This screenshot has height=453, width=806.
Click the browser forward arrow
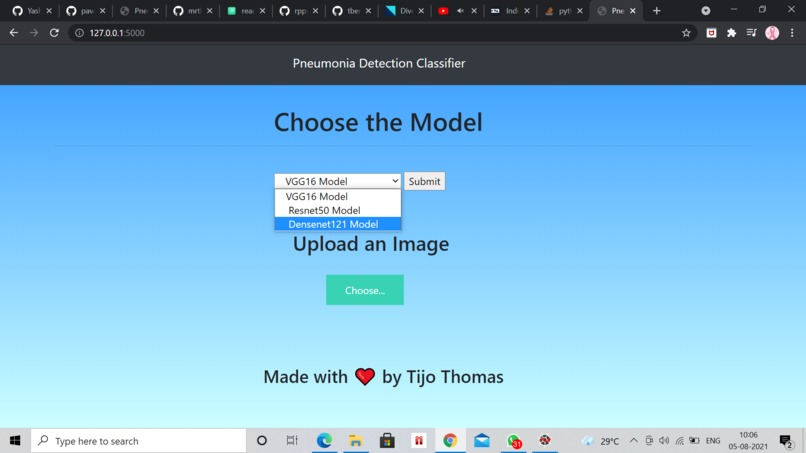[34, 33]
